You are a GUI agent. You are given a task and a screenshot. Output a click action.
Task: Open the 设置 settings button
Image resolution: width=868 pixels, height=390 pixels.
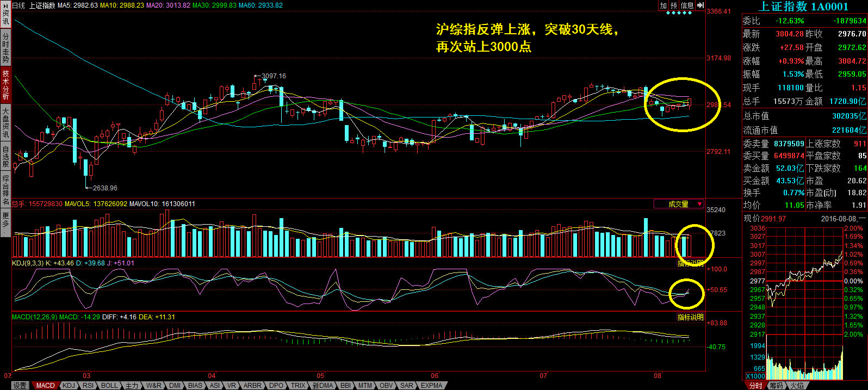coord(20,386)
